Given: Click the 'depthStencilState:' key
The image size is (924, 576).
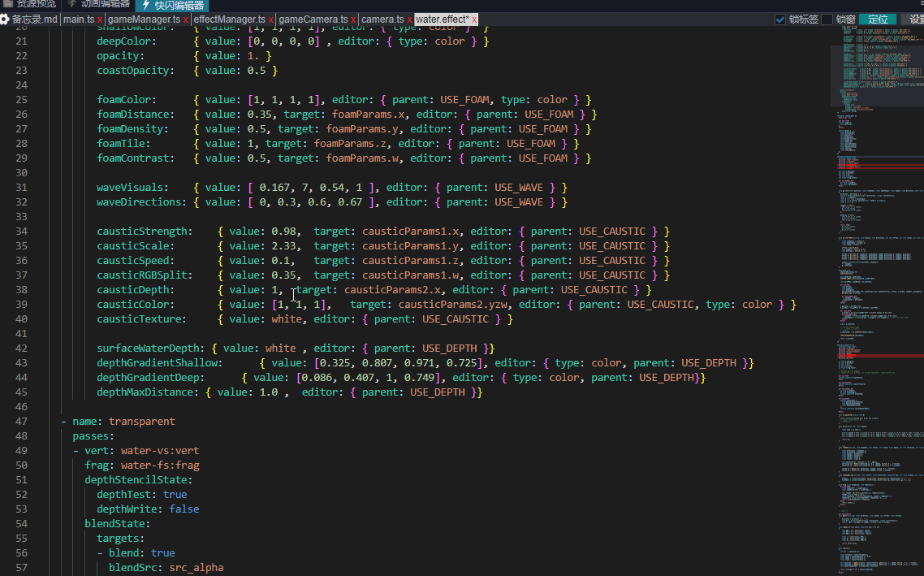Looking at the screenshot, I should point(139,480).
